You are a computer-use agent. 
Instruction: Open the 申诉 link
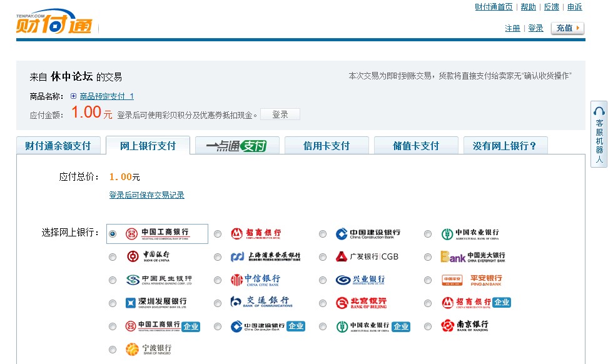[x=575, y=7]
